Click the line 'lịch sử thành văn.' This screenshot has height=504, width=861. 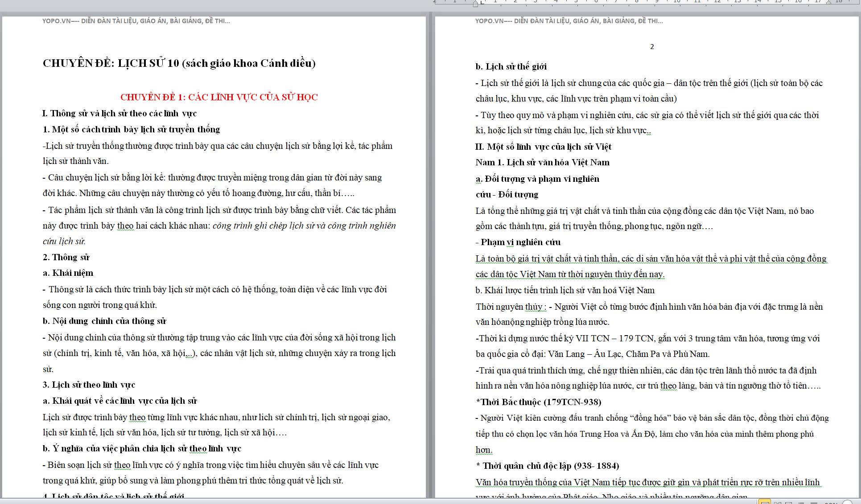tap(76, 161)
